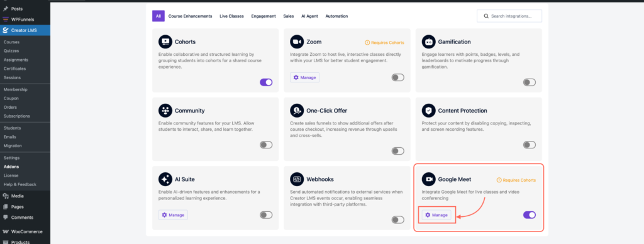Screen dimensions: 644x244
Task: Click the Google Meet camera icon
Action: [x=428, y=179]
